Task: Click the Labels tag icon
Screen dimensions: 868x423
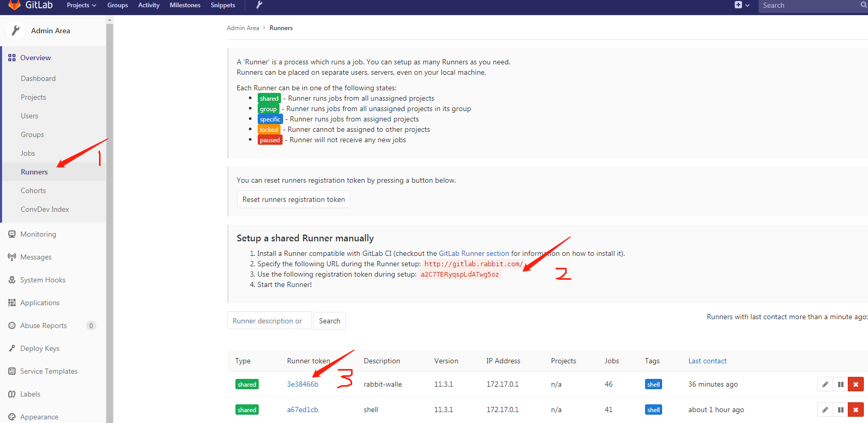Action: point(12,394)
